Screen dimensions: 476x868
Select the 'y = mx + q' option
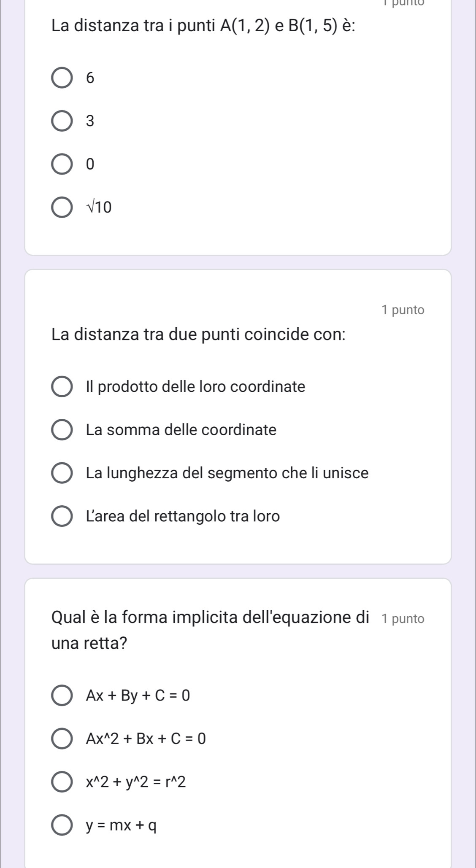tap(62, 825)
